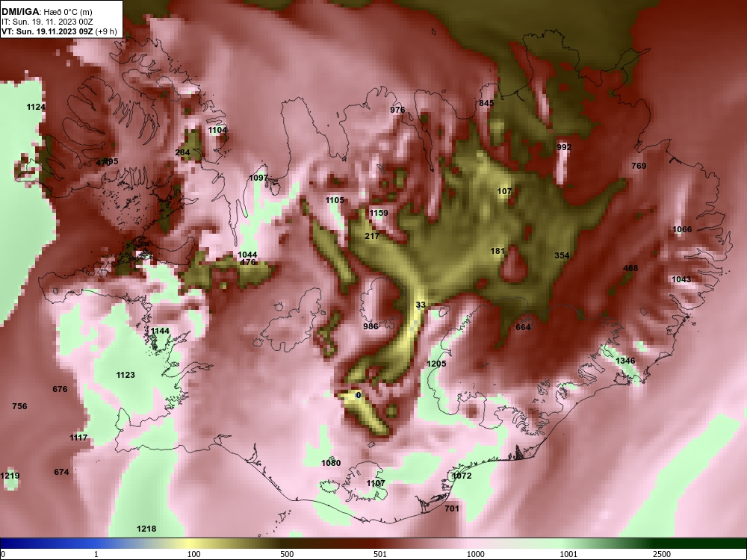Click the map value 1072
Viewport: 747px width, 560px height.
coord(461,476)
